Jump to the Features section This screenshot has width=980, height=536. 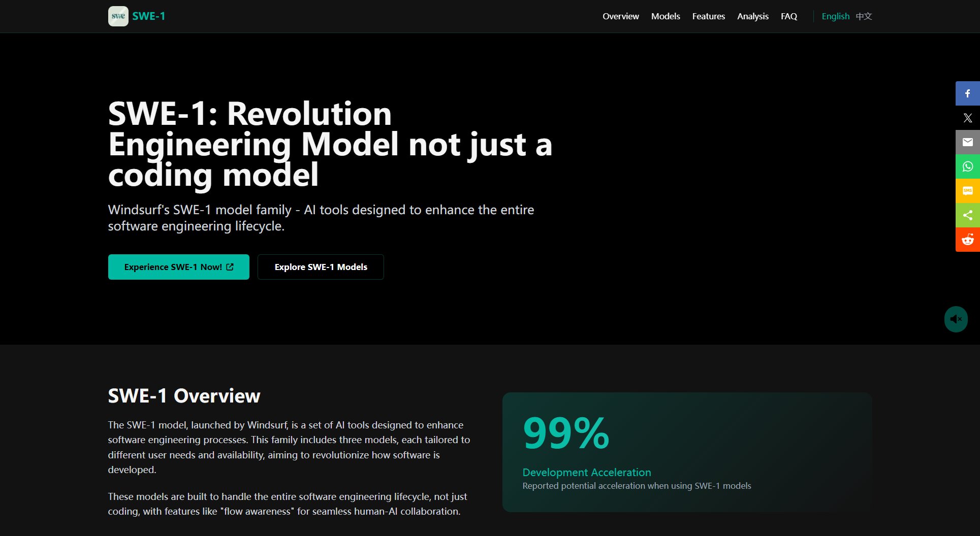[708, 16]
